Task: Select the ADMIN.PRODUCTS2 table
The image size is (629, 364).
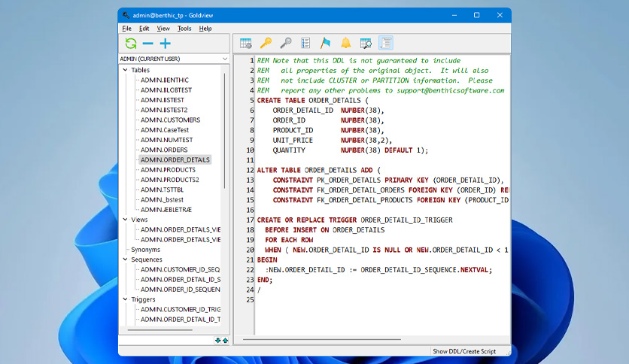Action: [x=170, y=180]
